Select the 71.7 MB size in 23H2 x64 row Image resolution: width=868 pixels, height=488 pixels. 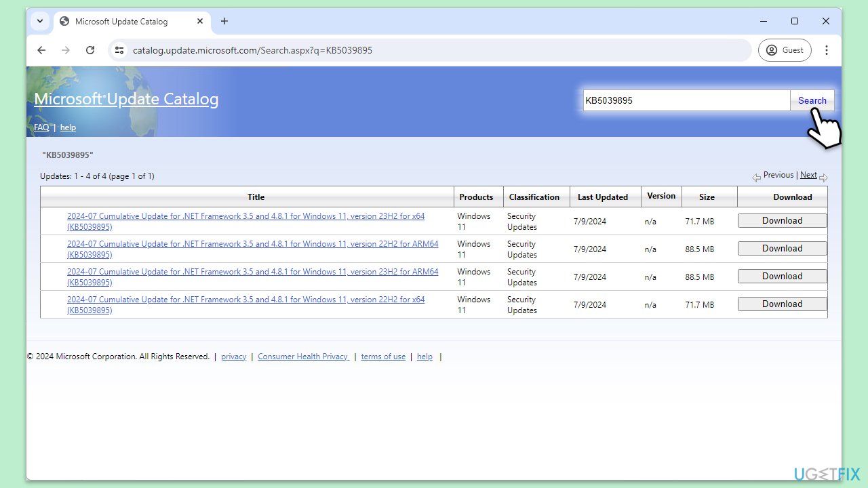coord(699,222)
